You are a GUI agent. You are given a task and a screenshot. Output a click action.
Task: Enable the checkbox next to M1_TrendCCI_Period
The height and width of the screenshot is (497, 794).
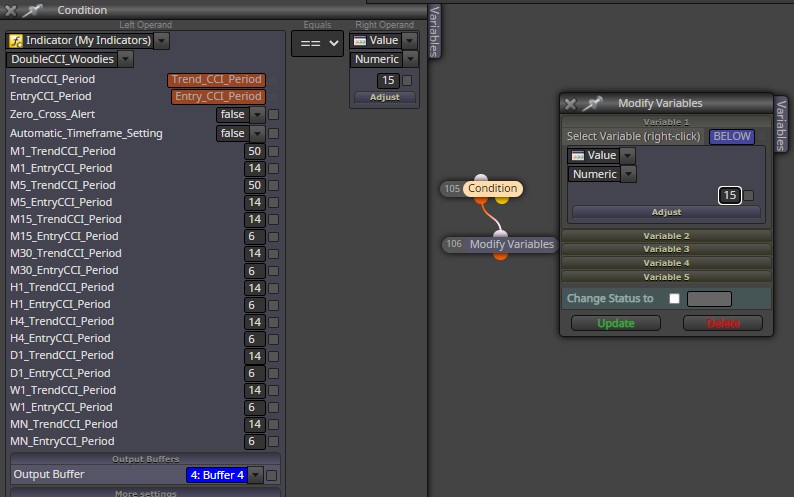(273, 151)
